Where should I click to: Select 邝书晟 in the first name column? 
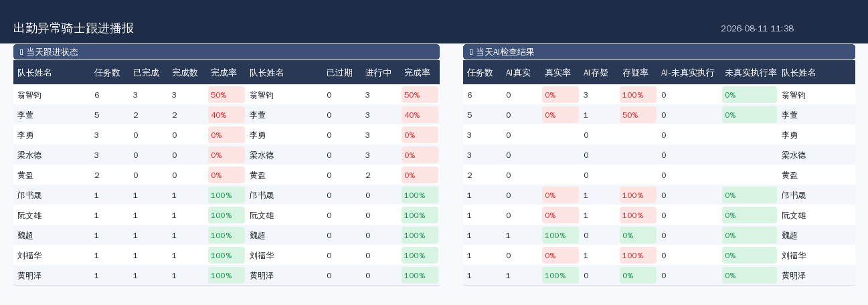click(x=29, y=195)
